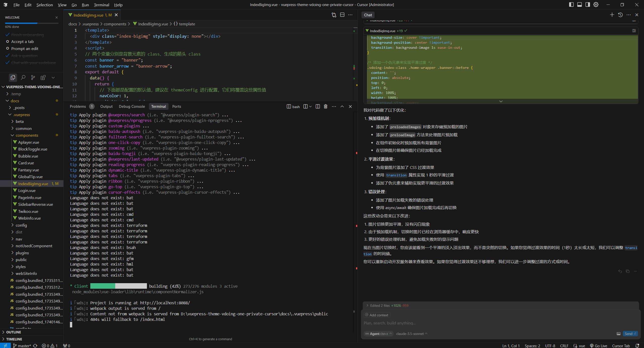Click the chat prompt input field
This screenshot has height=348, width=644.
(500, 323)
